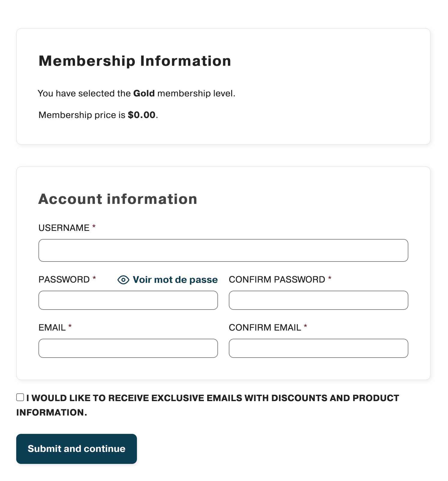Click the Membership Information heading
This screenshot has width=448, height=481.
click(135, 61)
